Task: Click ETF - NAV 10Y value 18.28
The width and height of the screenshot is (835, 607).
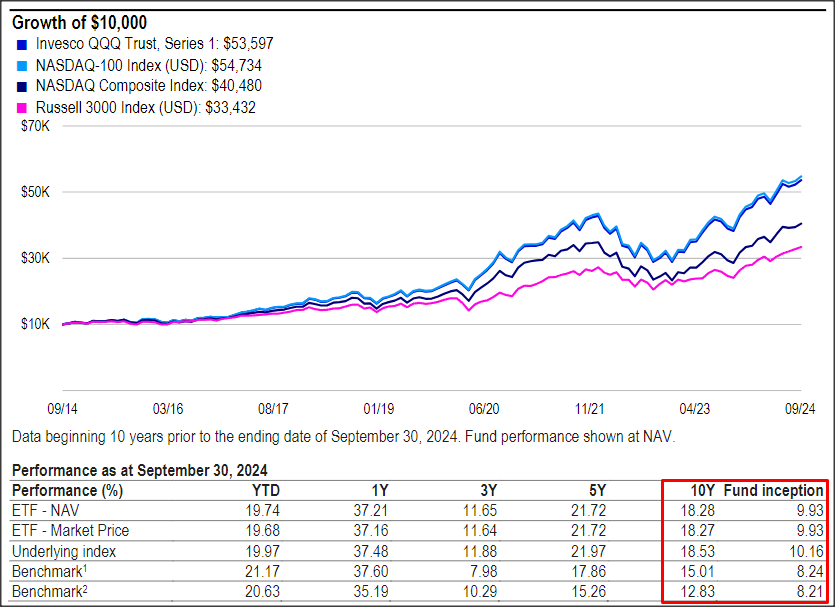Action: pos(698,511)
